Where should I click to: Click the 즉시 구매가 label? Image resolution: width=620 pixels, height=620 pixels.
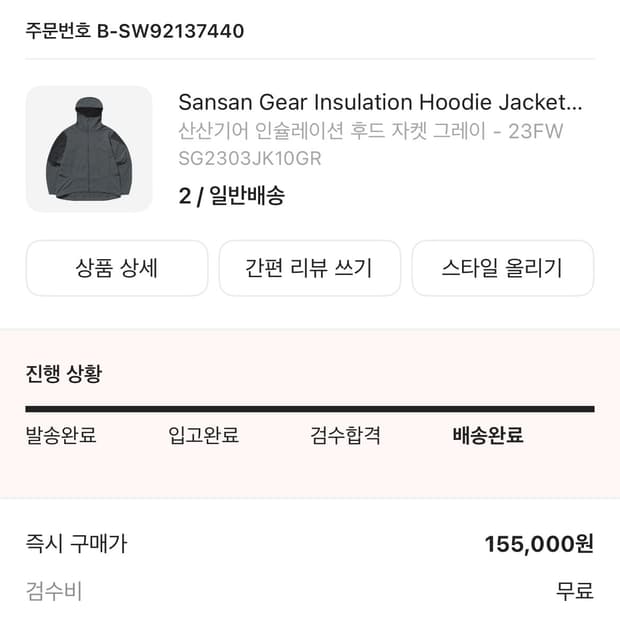coord(76,544)
